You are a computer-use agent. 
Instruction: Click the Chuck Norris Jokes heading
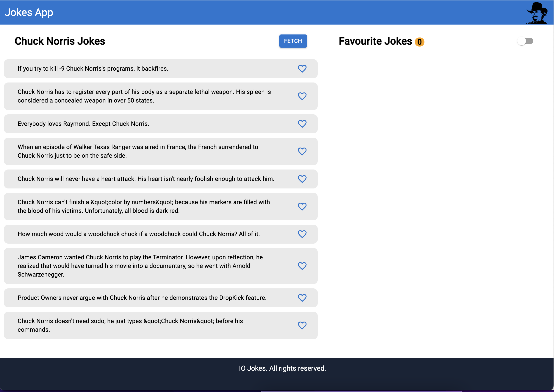click(60, 41)
